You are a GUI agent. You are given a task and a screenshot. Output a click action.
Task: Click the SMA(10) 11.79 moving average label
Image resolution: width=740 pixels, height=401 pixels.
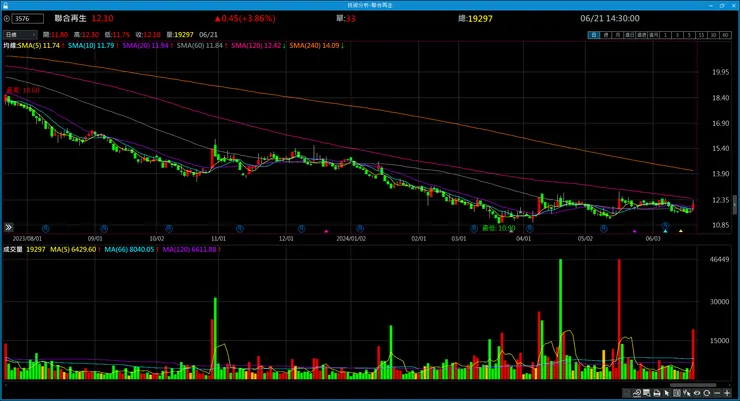[91, 46]
